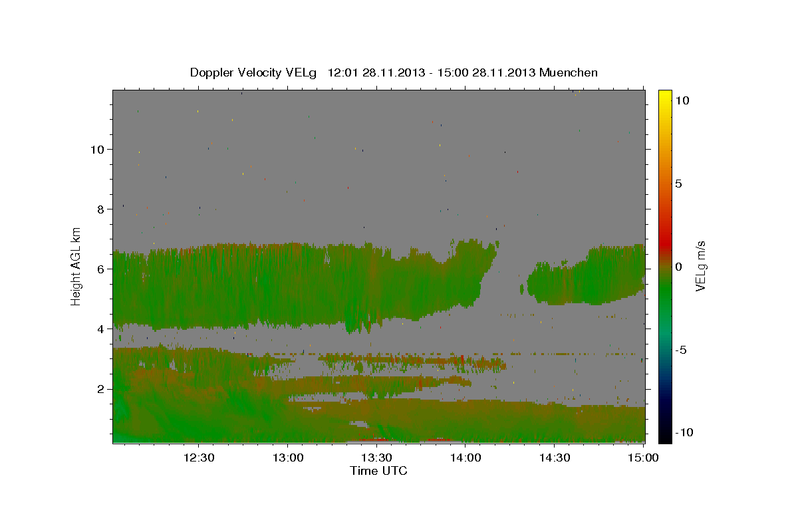Click the height axis label 4
Screen dimensions: 798x532
click(x=100, y=329)
